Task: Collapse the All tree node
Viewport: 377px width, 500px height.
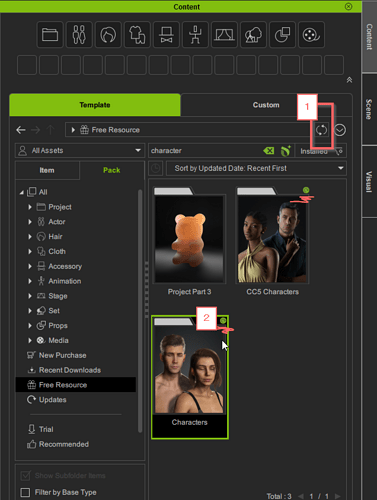Action: [22, 192]
